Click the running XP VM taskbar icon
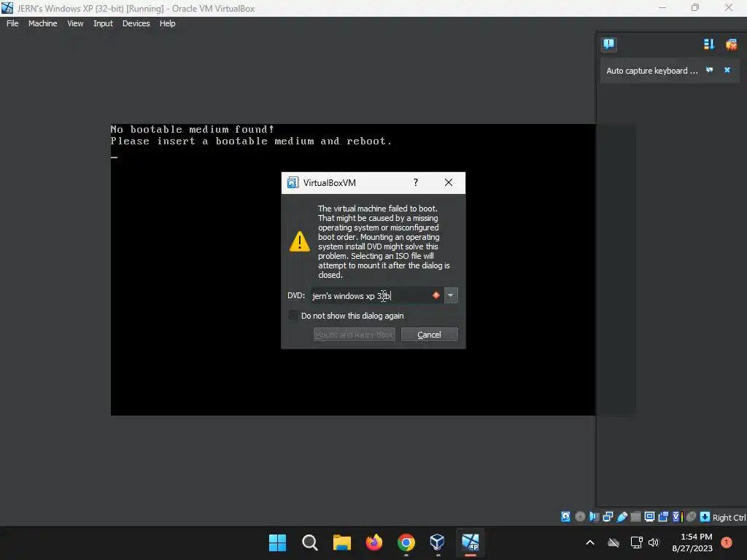The height and width of the screenshot is (560, 747). [471, 542]
